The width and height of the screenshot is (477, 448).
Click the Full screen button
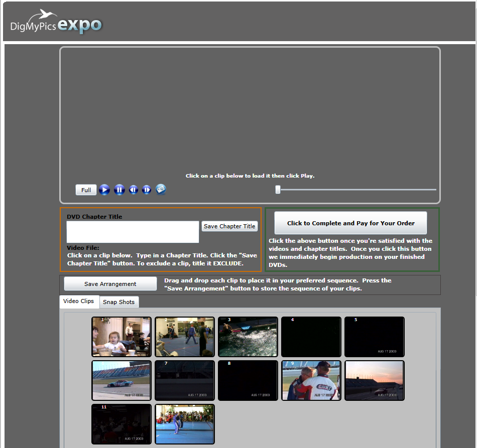[86, 190]
